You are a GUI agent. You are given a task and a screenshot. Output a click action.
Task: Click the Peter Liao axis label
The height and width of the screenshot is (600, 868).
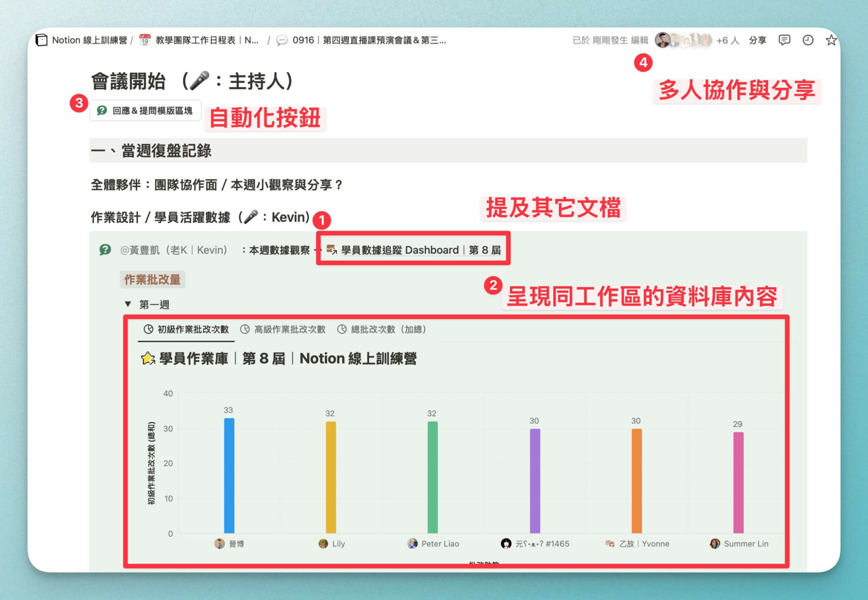(440, 544)
